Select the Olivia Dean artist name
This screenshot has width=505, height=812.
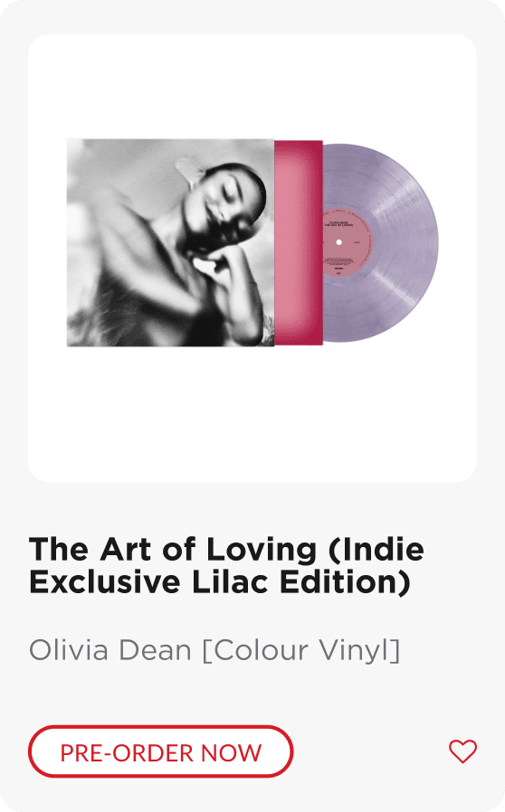tap(110, 650)
